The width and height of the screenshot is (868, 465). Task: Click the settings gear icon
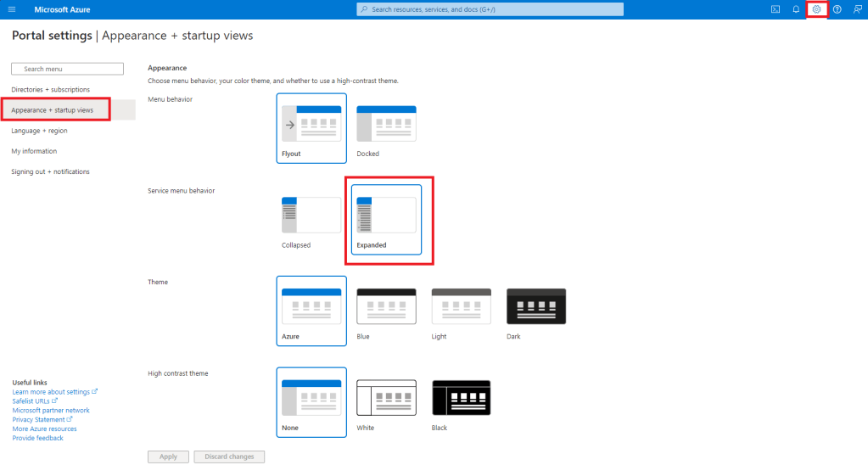(816, 9)
